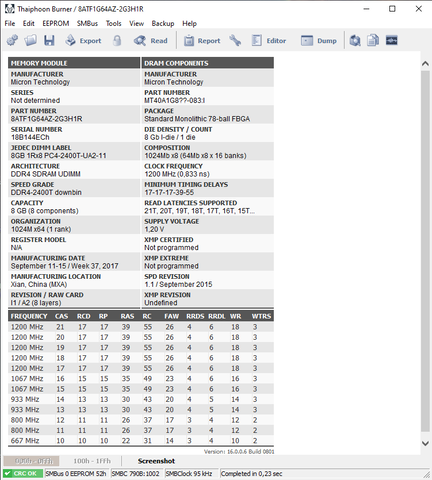Click the 1067 MHz row with CAS 16

pos(141,379)
